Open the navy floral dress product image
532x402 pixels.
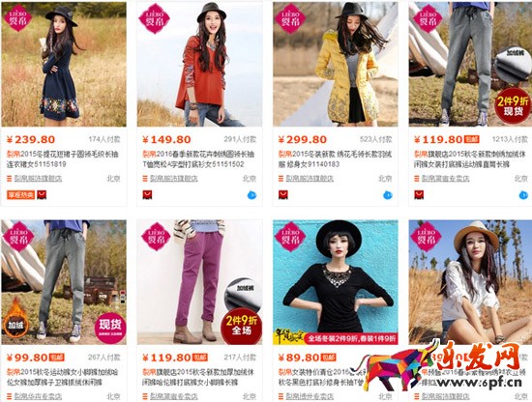64,65
